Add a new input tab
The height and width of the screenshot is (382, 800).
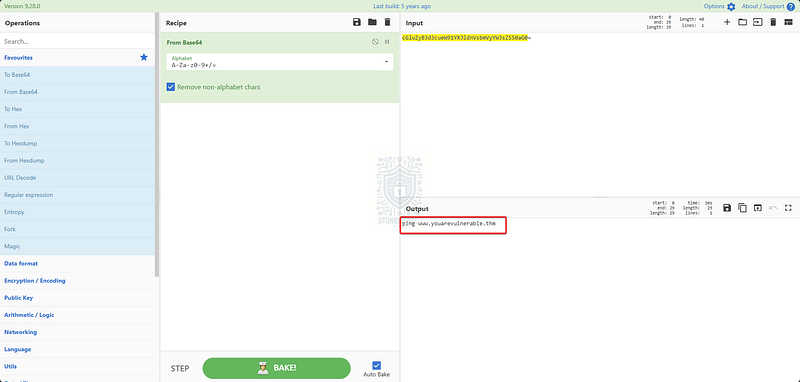tap(727, 22)
